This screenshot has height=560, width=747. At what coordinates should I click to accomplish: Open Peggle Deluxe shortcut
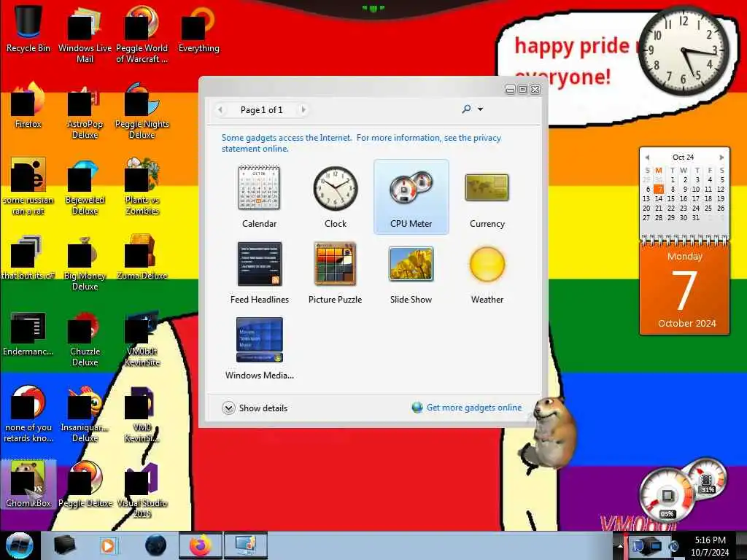(x=85, y=485)
